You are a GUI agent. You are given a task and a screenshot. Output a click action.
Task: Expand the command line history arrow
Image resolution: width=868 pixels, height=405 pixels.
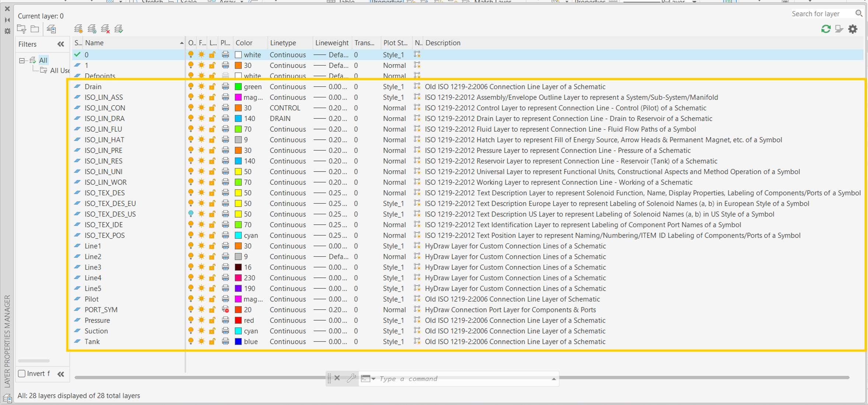click(x=554, y=379)
